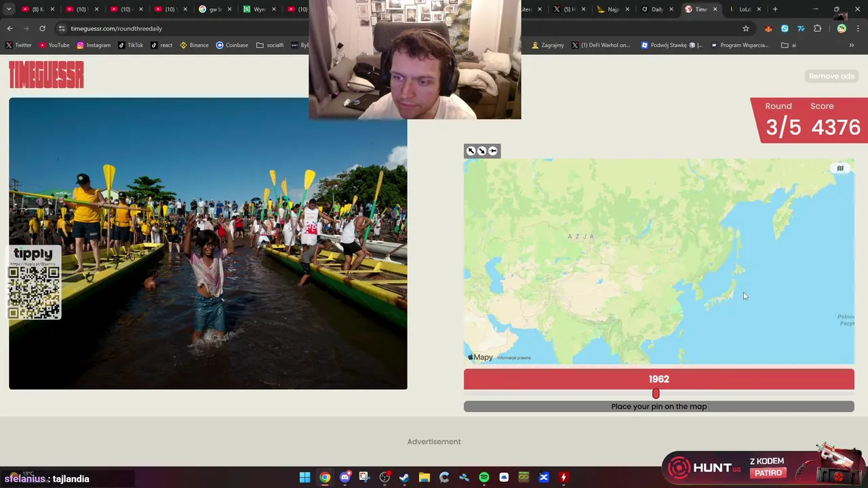Open Steam from the taskbar
868x488 pixels.
(404, 477)
